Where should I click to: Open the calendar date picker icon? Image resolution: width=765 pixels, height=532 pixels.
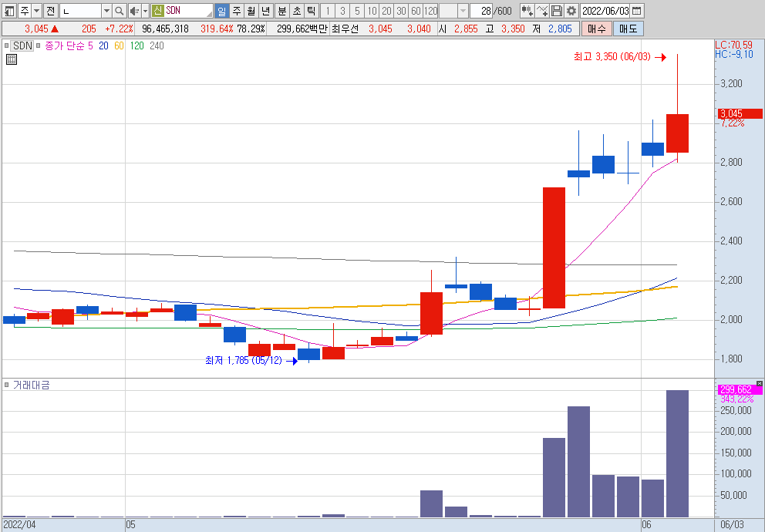637,11
